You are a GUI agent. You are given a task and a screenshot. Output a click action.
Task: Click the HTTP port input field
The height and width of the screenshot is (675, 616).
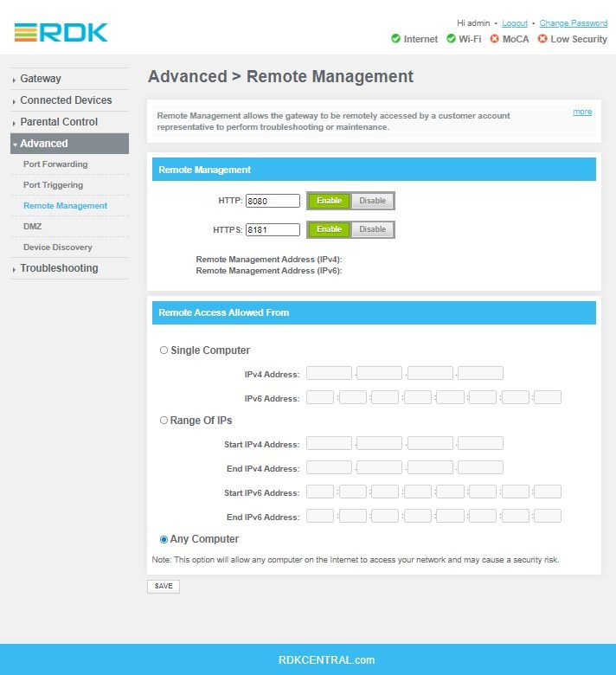pos(273,201)
